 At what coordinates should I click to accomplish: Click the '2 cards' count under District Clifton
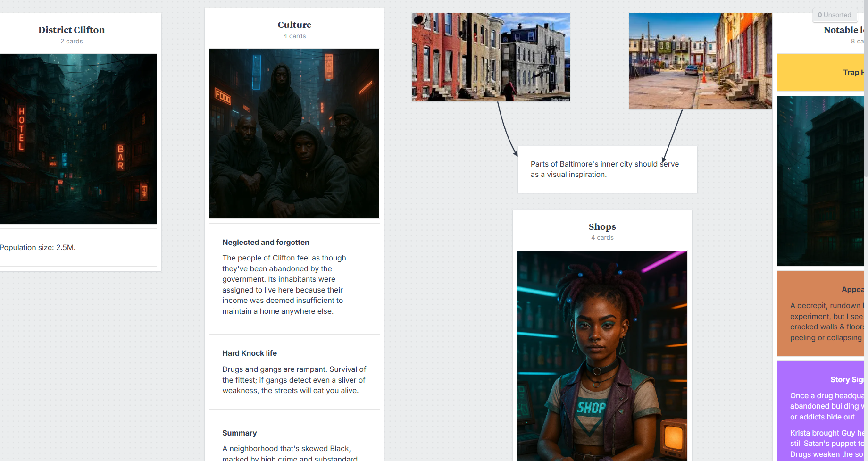coord(72,42)
